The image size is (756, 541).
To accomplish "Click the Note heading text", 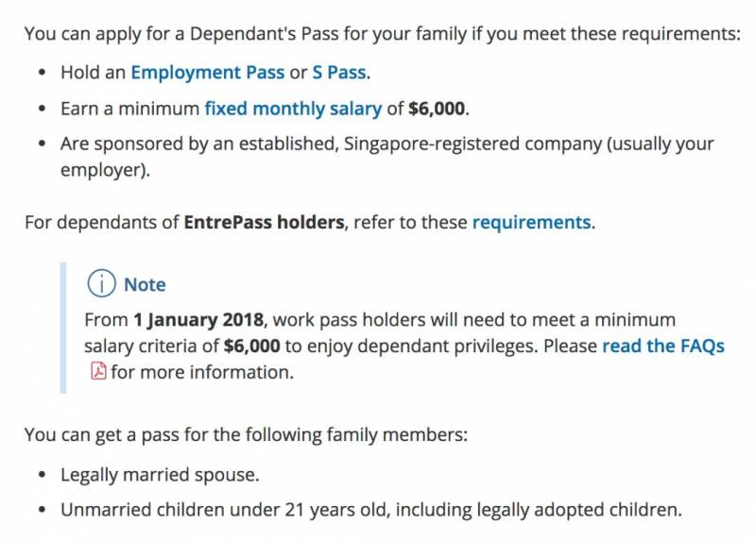I will tap(145, 284).
